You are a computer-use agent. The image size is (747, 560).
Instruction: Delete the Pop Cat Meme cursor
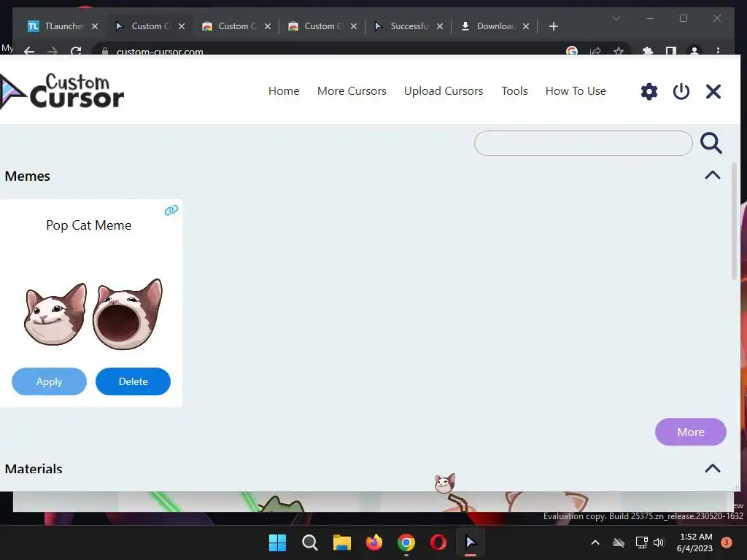tap(133, 381)
